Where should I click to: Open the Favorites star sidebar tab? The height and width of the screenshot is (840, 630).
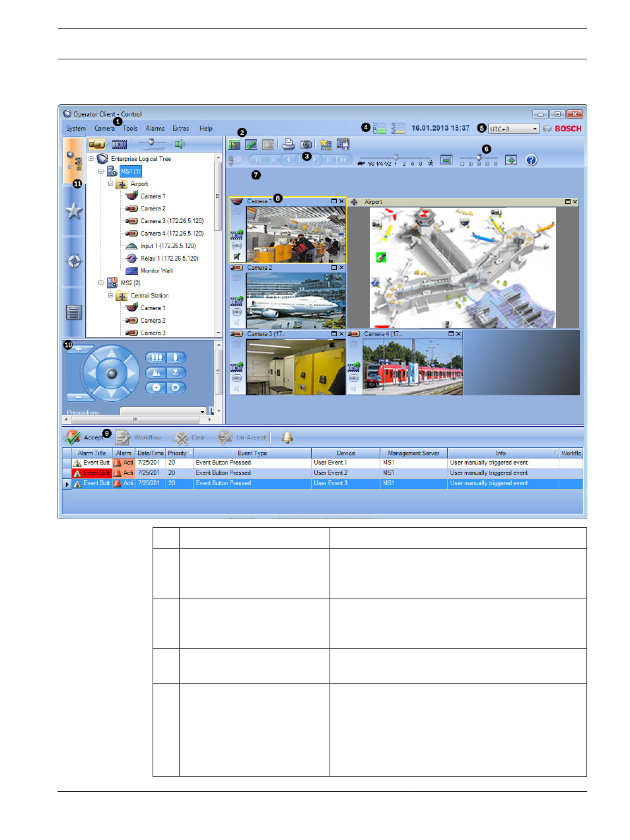coord(74,210)
